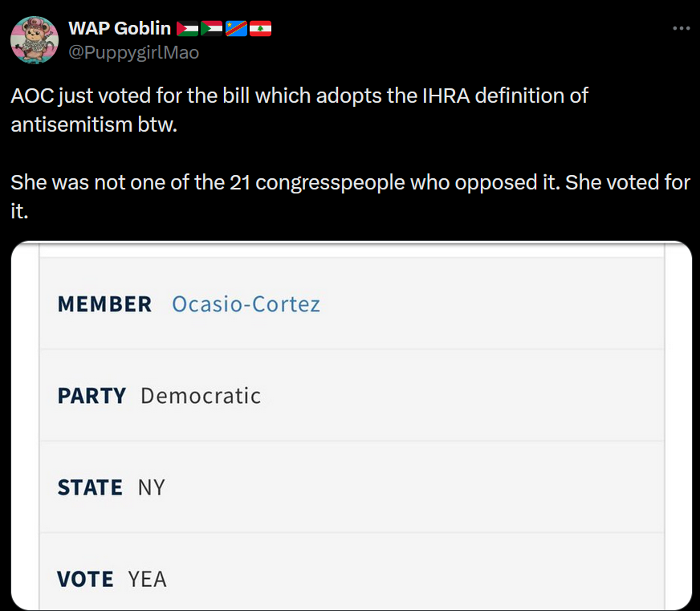Open the WAP Goblin display name link
Viewport: 700px width, 611px height.
pyautogui.click(x=120, y=28)
